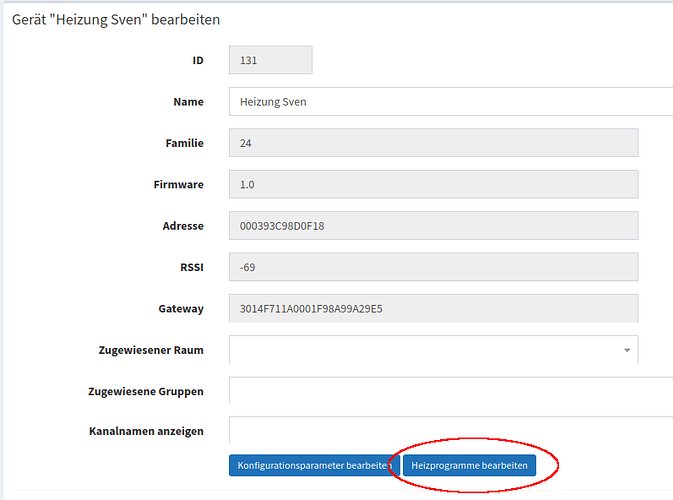Viewport: 673px width, 500px height.
Task: Click the Adresse field with 000393C98D0F18
Action: 433,226
